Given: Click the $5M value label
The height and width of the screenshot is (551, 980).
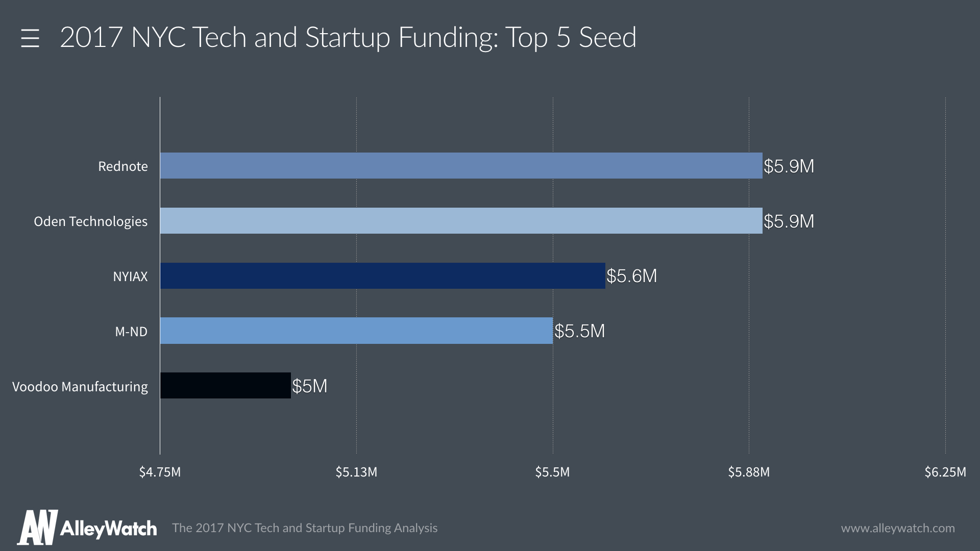Looking at the screenshot, I should click(x=309, y=386).
